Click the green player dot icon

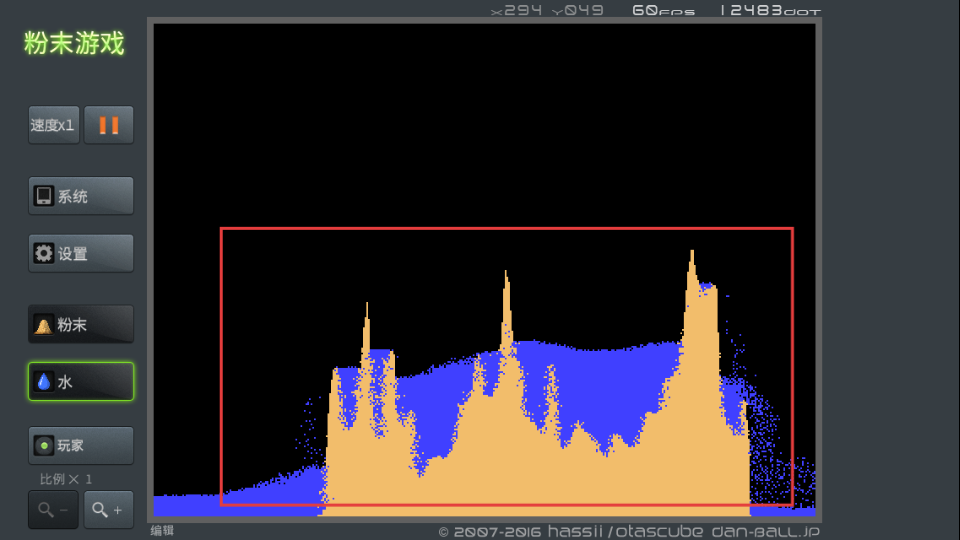tap(44, 446)
